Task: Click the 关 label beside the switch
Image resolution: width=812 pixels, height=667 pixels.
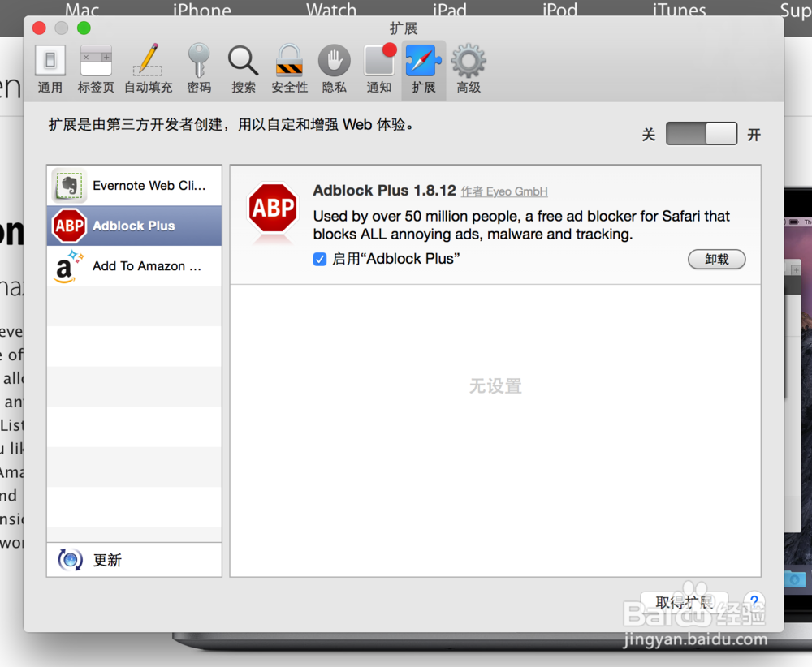Action: pyautogui.click(x=648, y=135)
